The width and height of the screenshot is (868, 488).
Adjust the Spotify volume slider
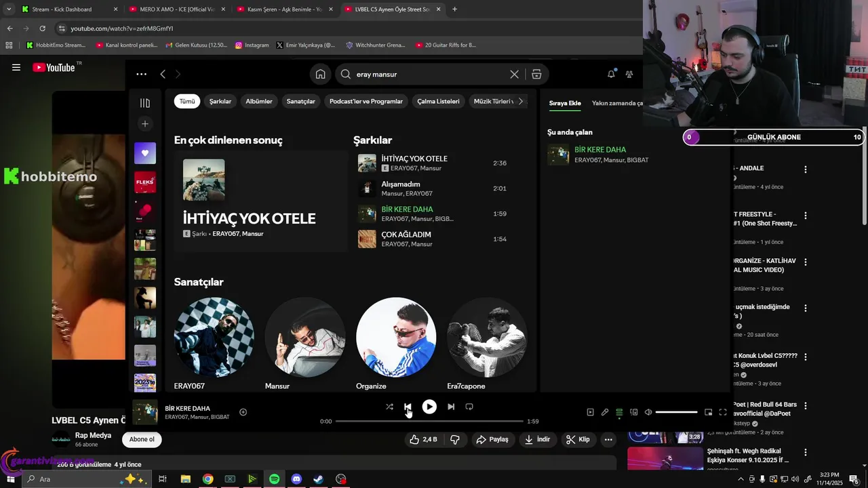pos(677,412)
